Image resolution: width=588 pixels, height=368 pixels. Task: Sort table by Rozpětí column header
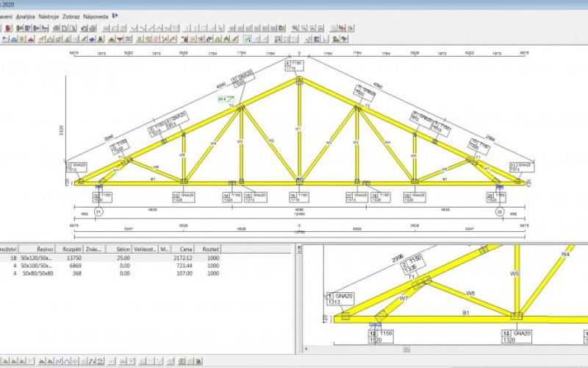69,249
